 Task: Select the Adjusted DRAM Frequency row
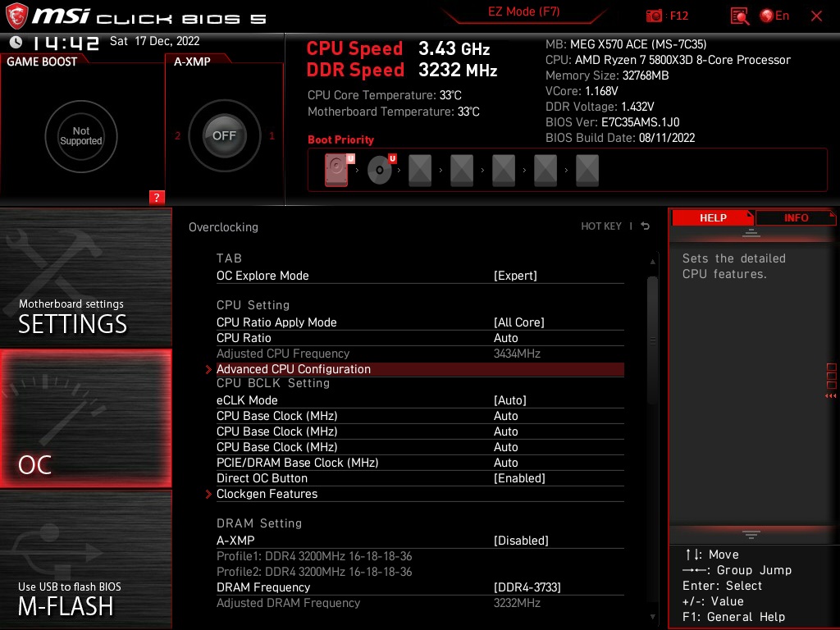[x=420, y=603]
